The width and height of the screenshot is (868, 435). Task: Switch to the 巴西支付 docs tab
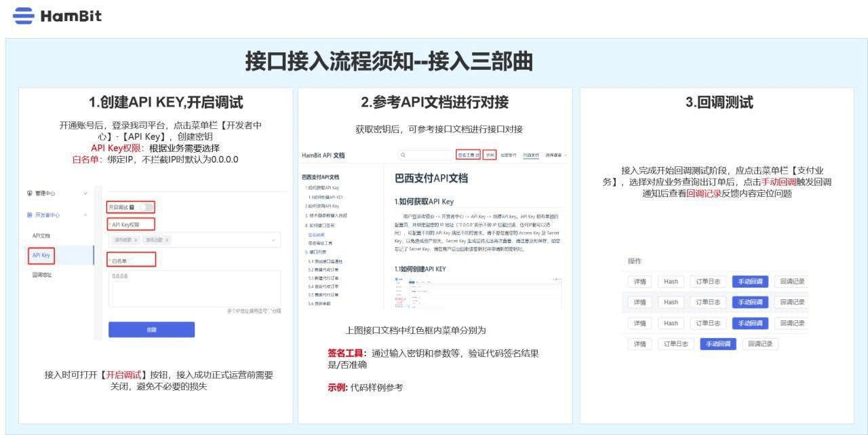(531, 155)
